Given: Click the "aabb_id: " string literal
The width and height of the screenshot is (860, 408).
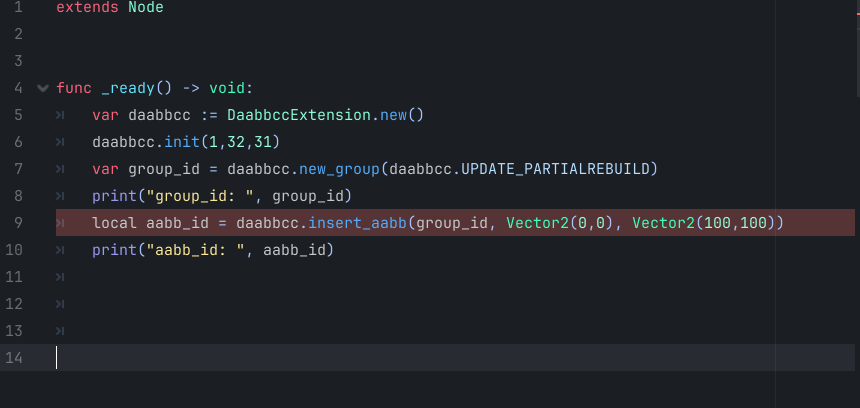Looking at the screenshot, I should [x=195, y=250].
